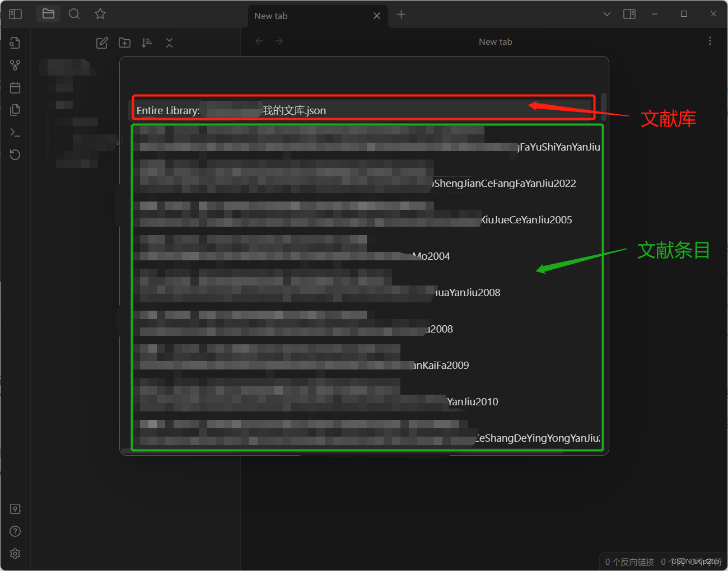728x571 pixels.
Task: Toggle right sidebar icon
Action: pos(629,14)
